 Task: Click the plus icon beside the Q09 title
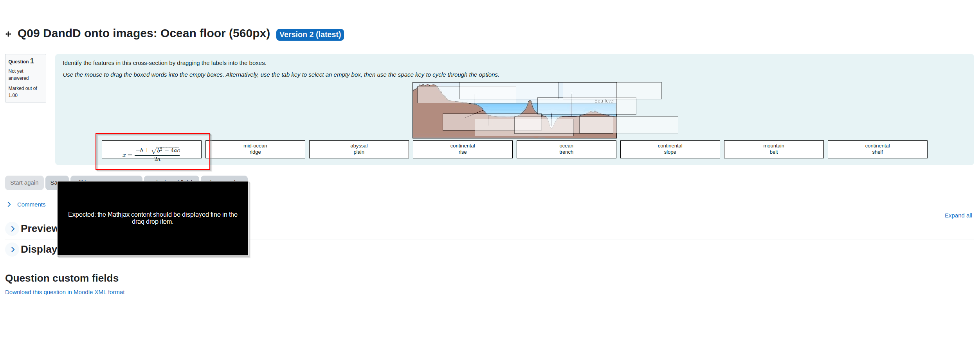[x=8, y=34]
